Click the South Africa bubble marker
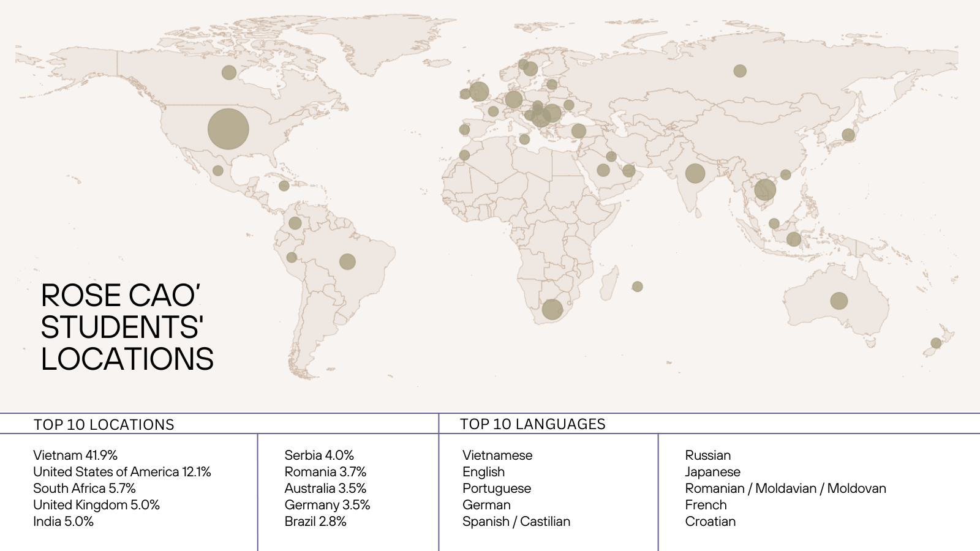The image size is (980, 551). (x=552, y=309)
